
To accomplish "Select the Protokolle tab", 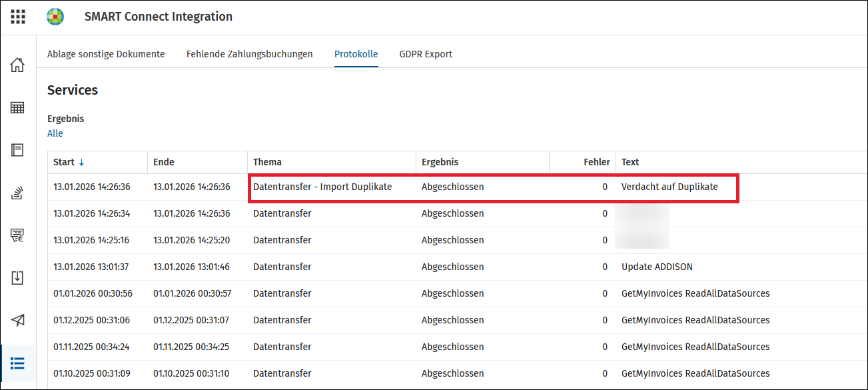I will (x=356, y=54).
